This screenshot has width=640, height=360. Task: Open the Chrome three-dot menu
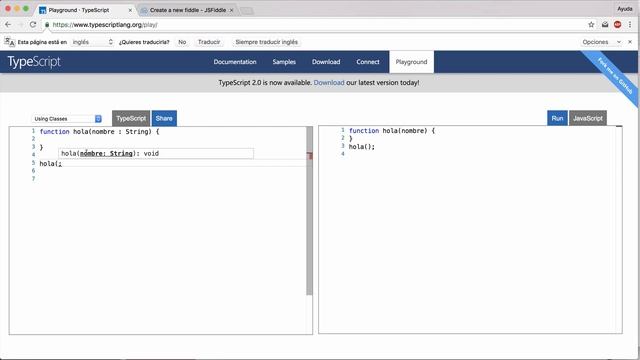(630, 25)
